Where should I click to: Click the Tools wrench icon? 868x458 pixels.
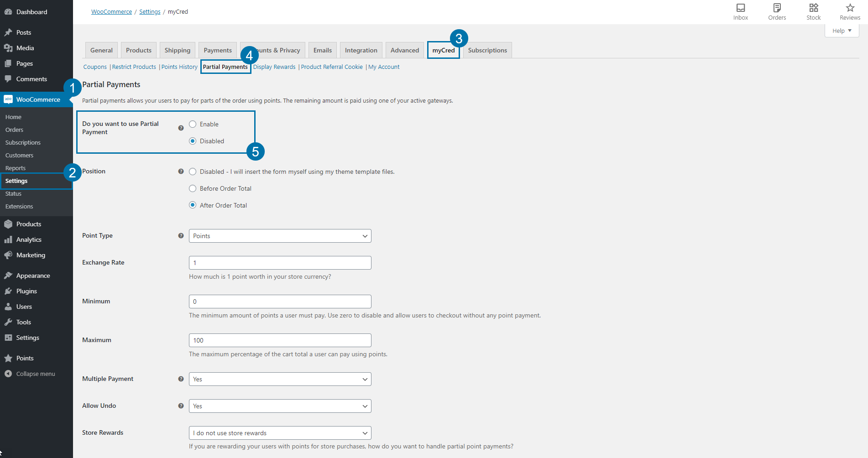8,322
